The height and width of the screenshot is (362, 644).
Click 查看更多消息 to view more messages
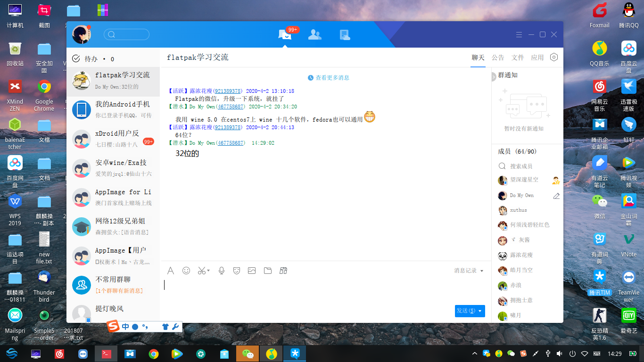coord(332,77)
